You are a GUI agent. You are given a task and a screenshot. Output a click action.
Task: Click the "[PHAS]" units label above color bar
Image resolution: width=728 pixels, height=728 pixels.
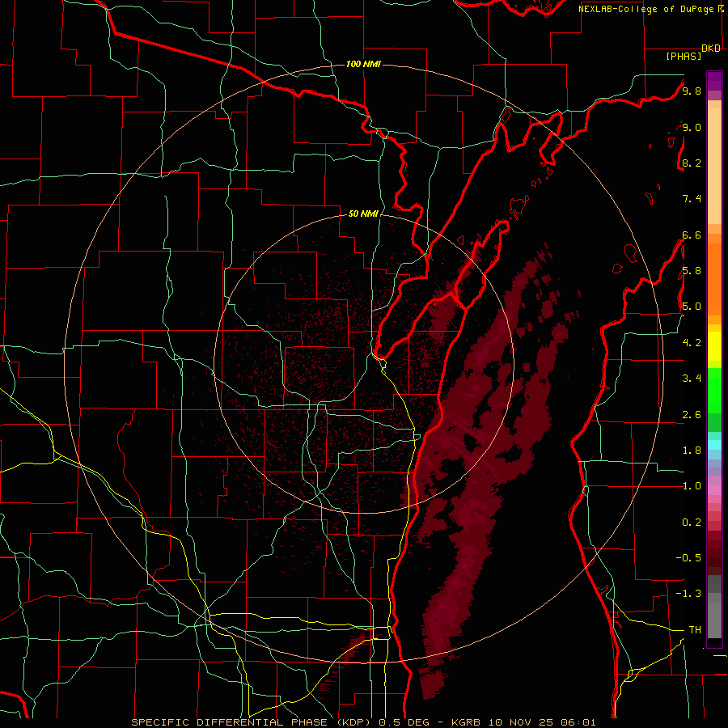[684, 56]
